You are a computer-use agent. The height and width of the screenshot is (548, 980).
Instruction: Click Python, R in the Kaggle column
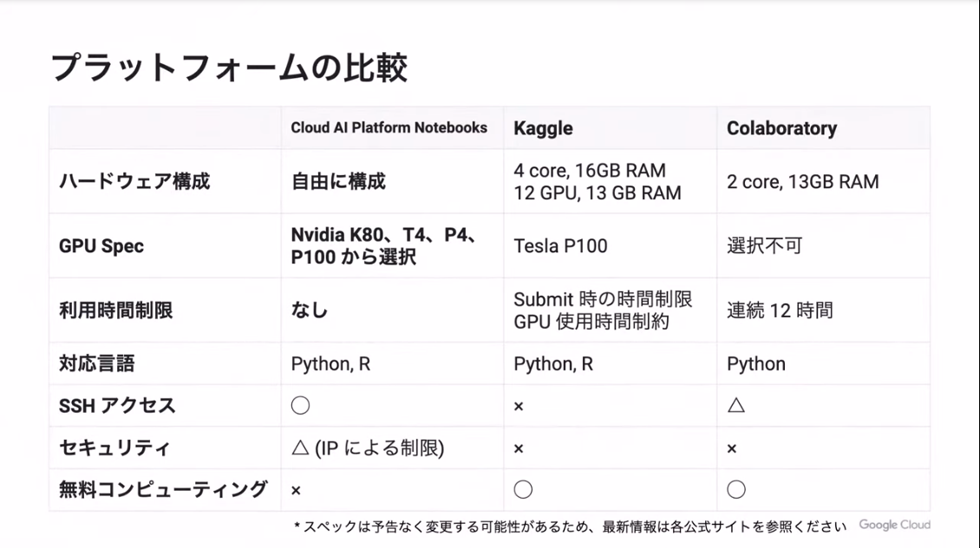[x=553, y=363]
